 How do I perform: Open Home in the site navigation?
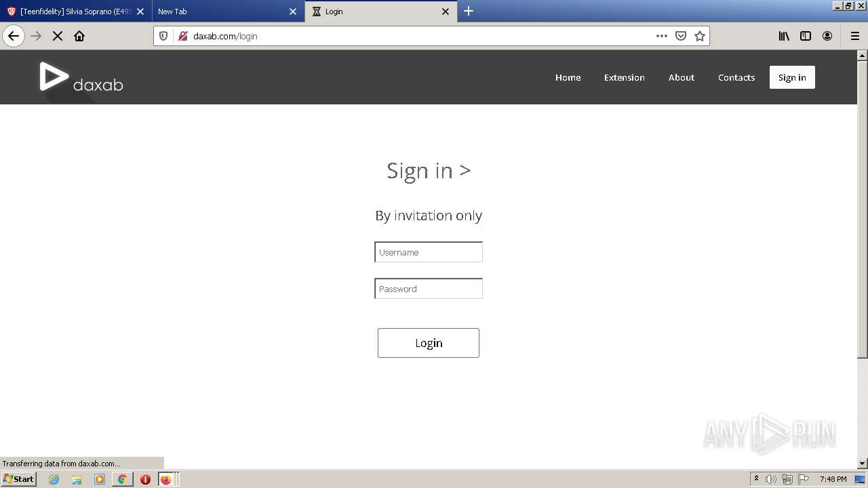(568, 77)
